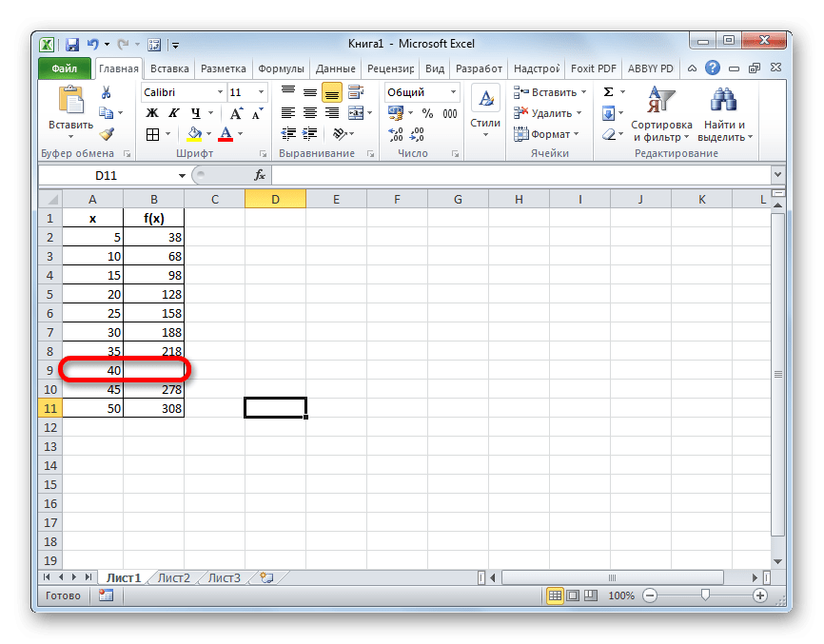
Task: Toggle Italic (К) formatting
Action: coord(173,113)
